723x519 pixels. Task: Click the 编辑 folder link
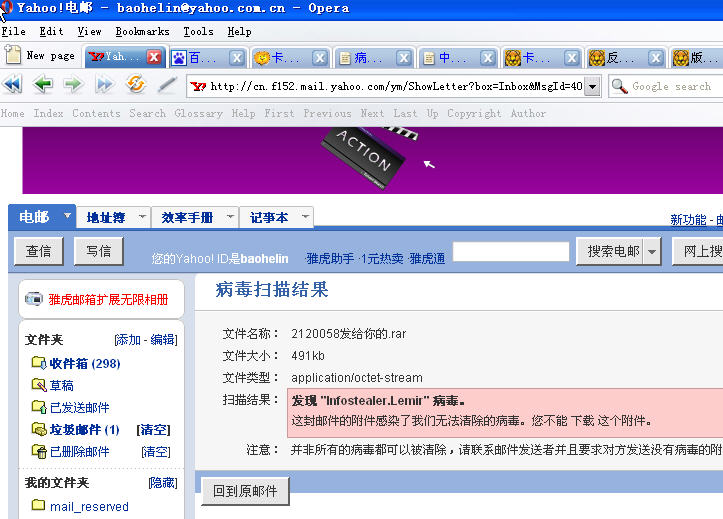click(162, 340)
